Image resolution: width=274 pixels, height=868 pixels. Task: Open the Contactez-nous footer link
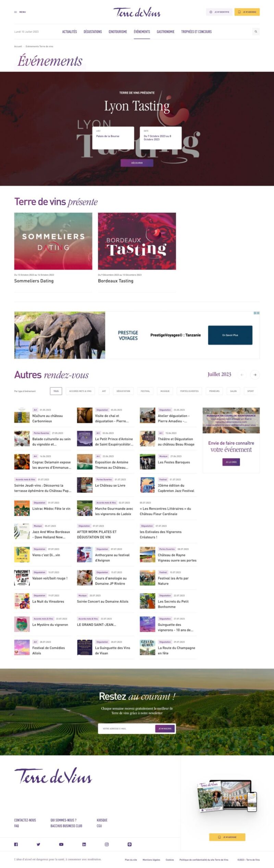[x=25, y=820]
